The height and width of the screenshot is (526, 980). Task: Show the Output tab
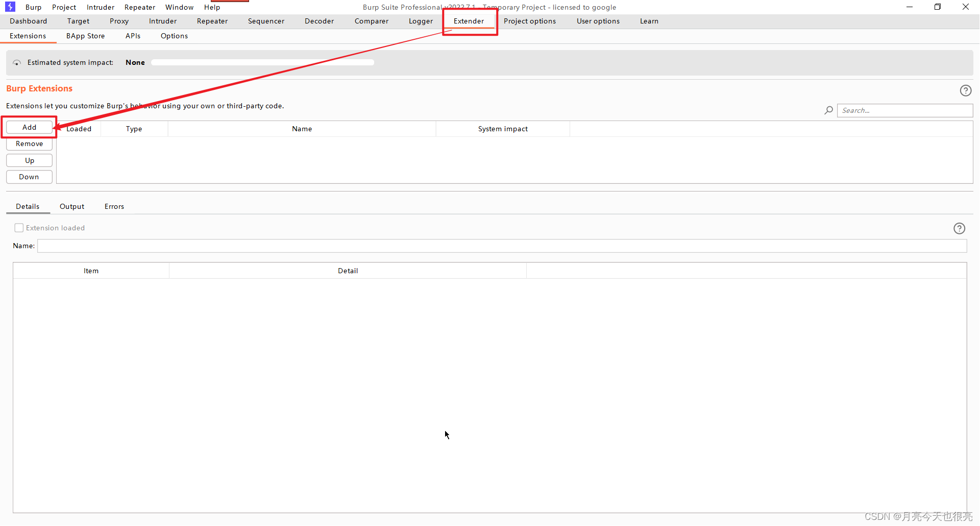tap(72, 206)
